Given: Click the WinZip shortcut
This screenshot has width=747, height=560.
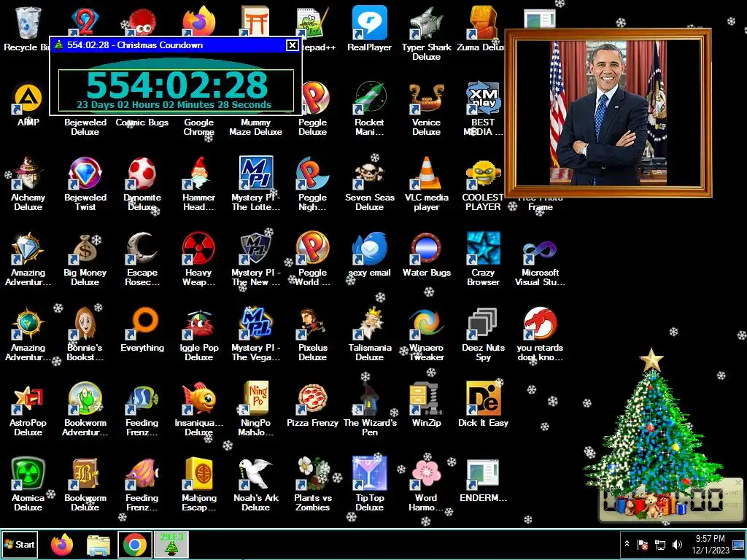Looking at the screenshot, I should click(426, 399).
